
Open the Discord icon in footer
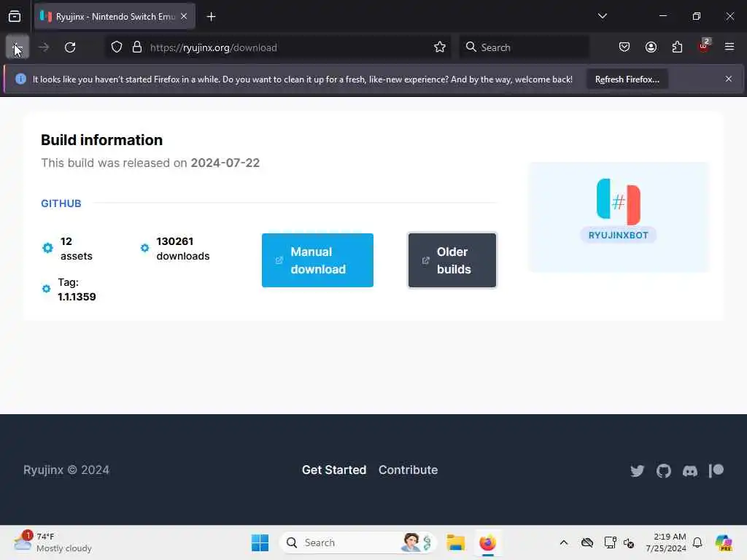click(689, 471)
